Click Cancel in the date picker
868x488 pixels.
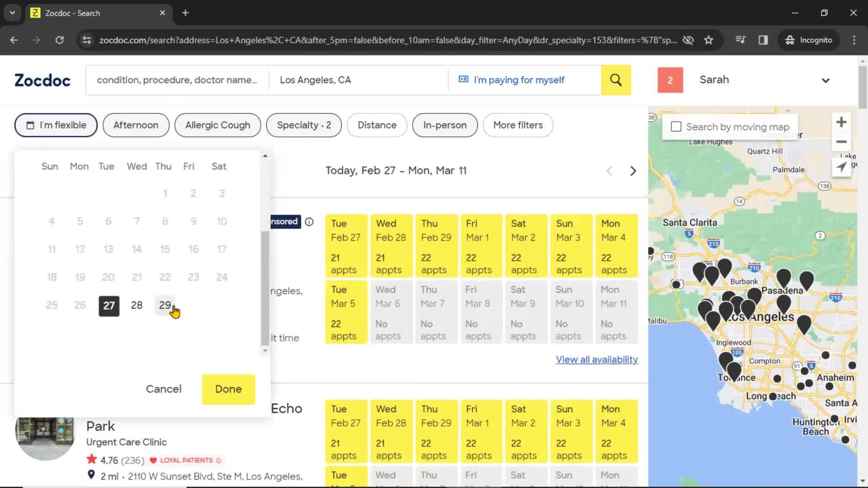pyautogui.click(x=164, y=389)
